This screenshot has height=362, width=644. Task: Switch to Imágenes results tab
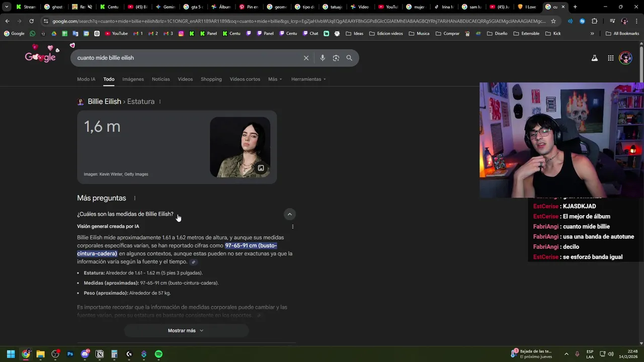coord(133,79)
